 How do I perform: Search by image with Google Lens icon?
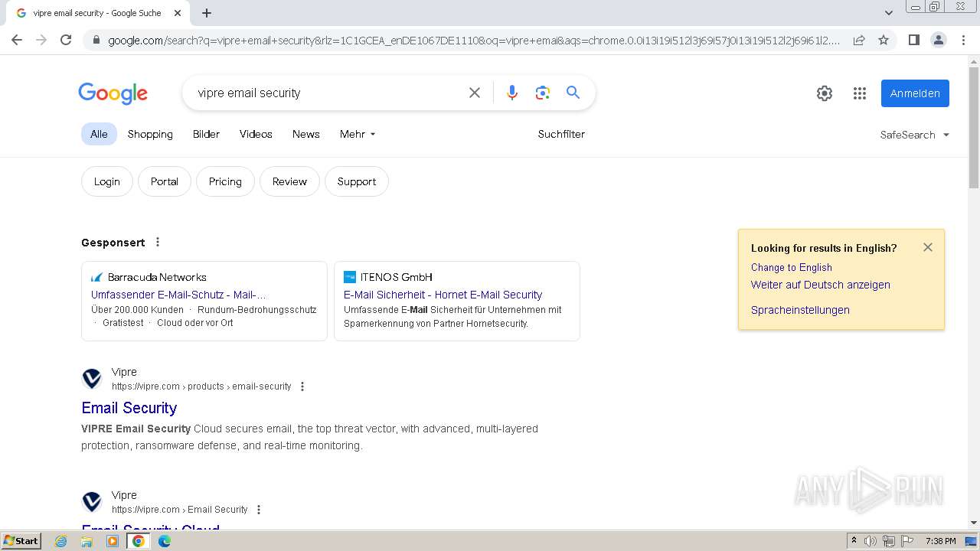pos(543,93)
